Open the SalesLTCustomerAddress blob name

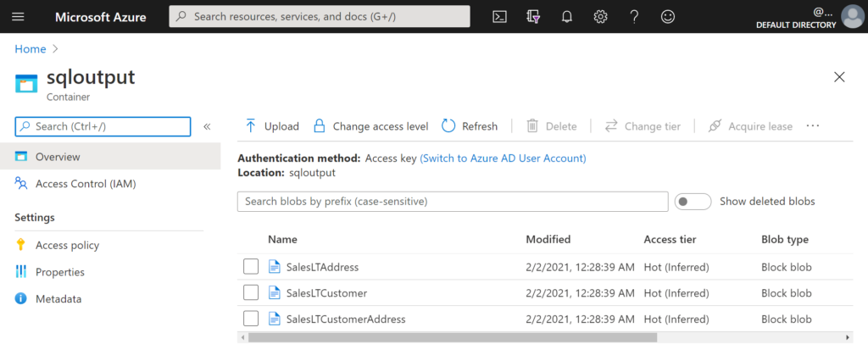pyautogui.click(x=346, y=319)
